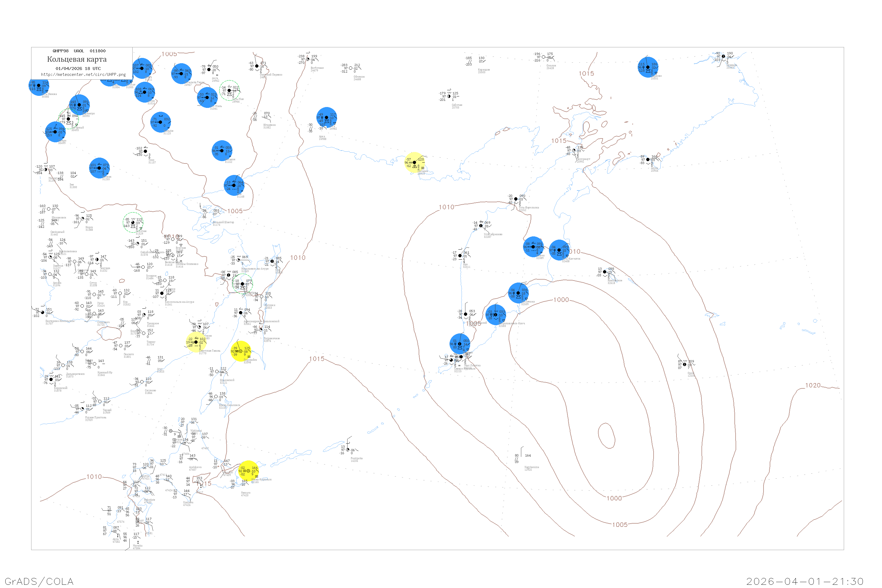This screenshot has height=588, width=882.
Task: Click the meteocenter.net UHPP.png URL text
Action: pyautogui.click(x=83, y=75)
